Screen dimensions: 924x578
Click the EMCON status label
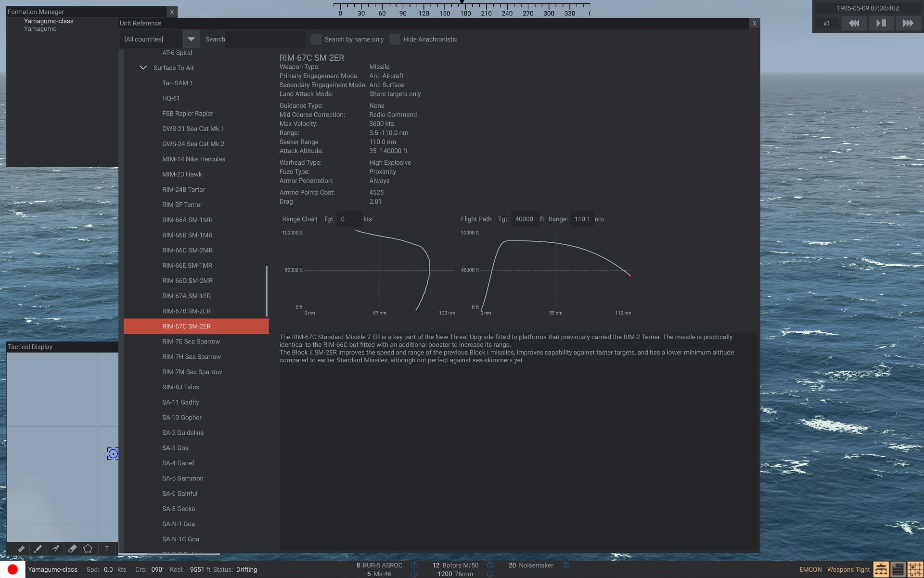point(810,570)
